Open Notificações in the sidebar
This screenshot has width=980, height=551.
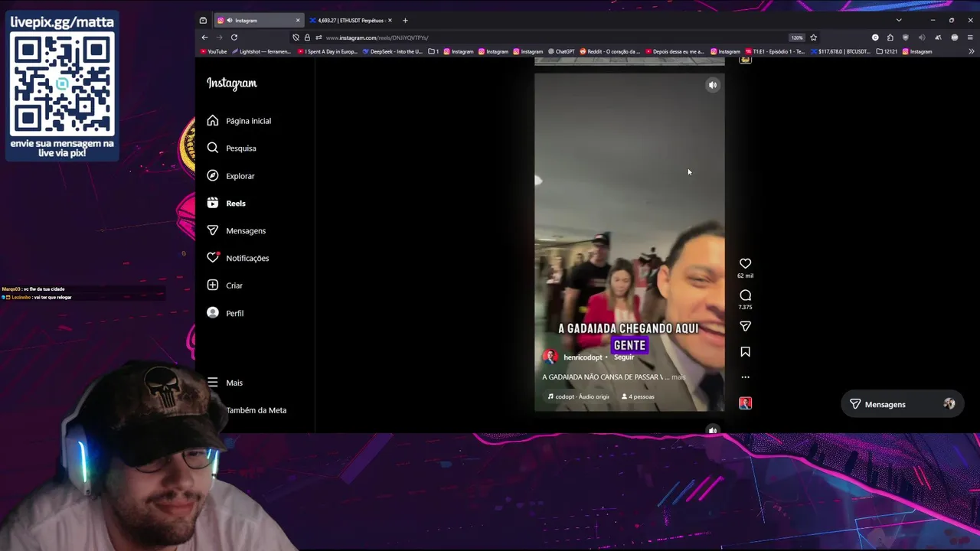237,258
